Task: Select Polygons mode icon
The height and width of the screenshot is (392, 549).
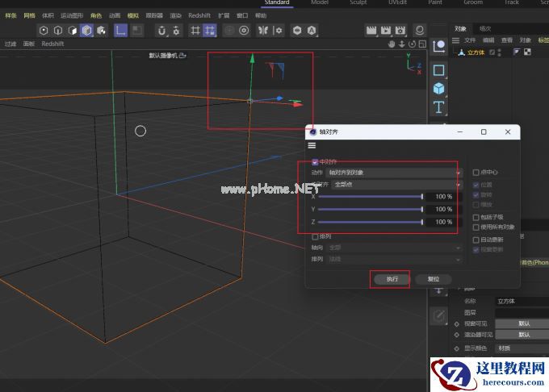Action: [73, 31]
